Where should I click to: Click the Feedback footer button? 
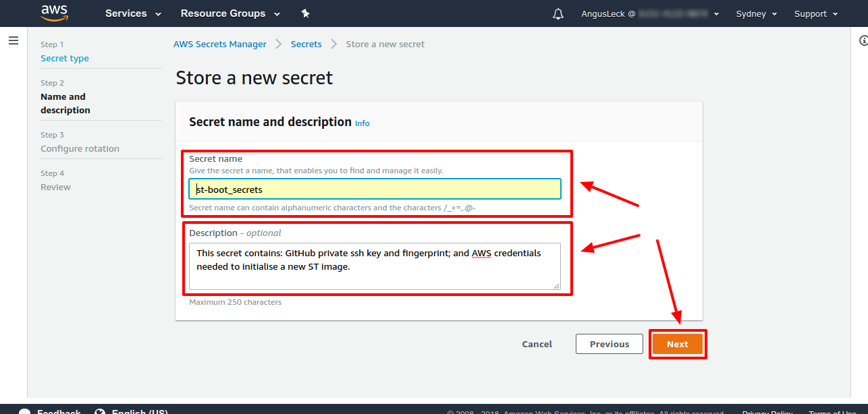click(x=51, y=411)
